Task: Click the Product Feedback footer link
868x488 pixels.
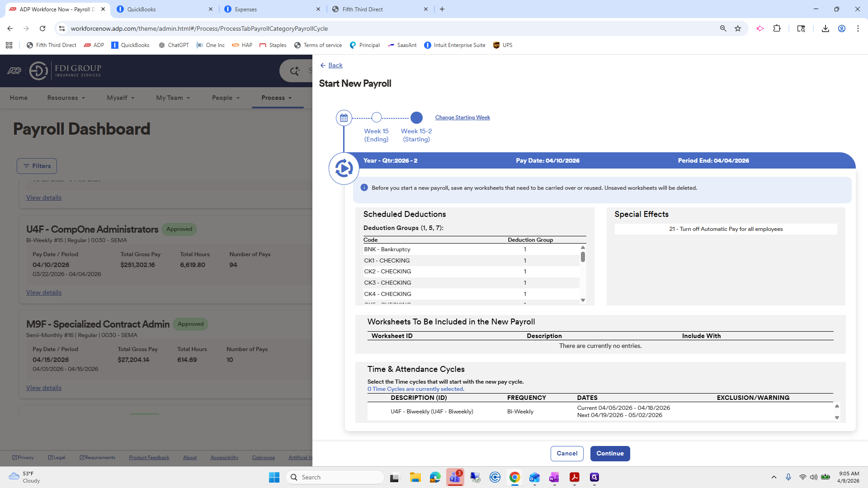Action: [149, 458]
